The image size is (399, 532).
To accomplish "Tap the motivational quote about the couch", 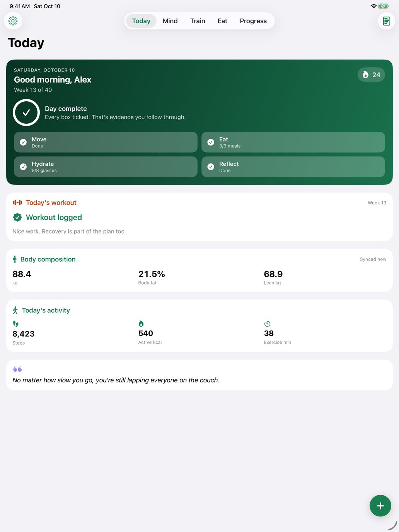I will [116, 380].
